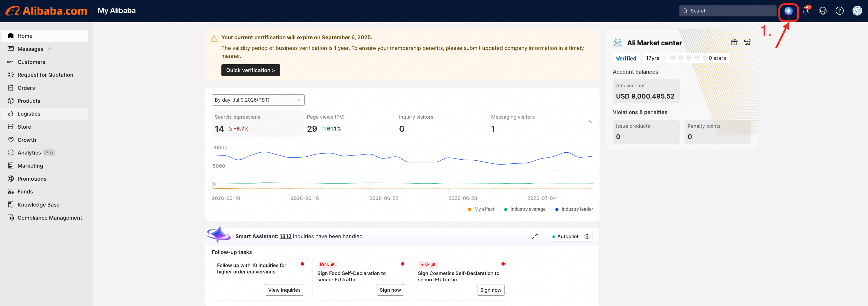
Task: Open the By day date range dropdown
Action: click(258, 100)
